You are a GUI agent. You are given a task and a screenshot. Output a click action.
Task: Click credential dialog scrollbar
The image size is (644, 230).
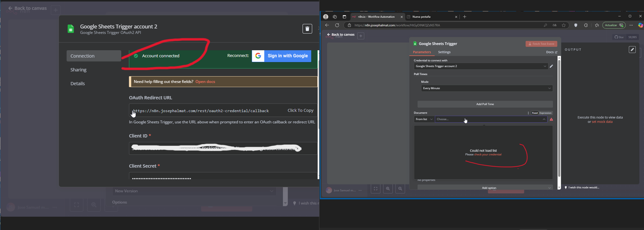click(318, 115)
